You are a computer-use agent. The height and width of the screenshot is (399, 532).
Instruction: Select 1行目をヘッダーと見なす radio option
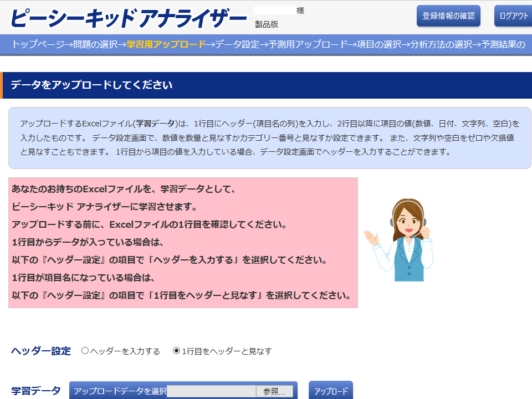pos(176,350)
